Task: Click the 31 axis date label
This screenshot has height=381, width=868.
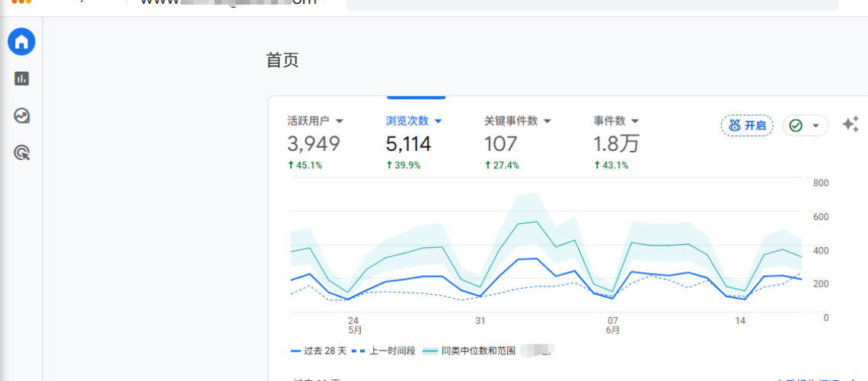Action: [480, 321]
